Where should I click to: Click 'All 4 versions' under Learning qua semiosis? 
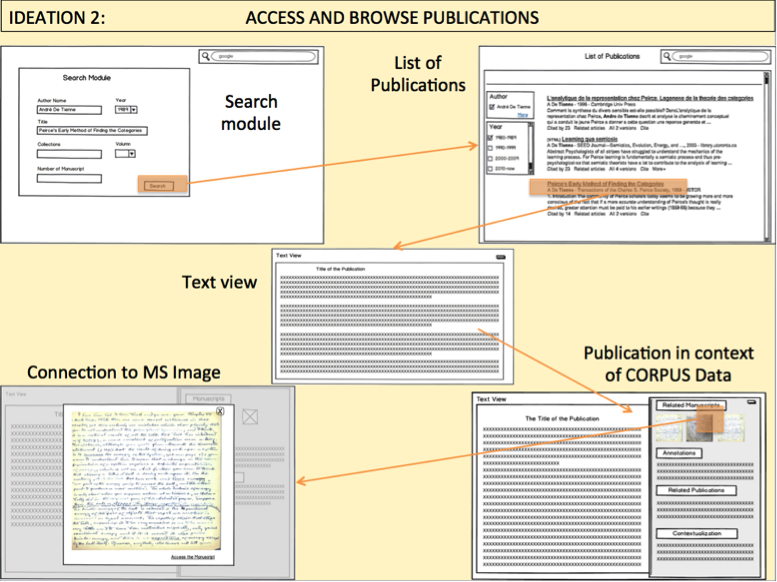point(622,169)
